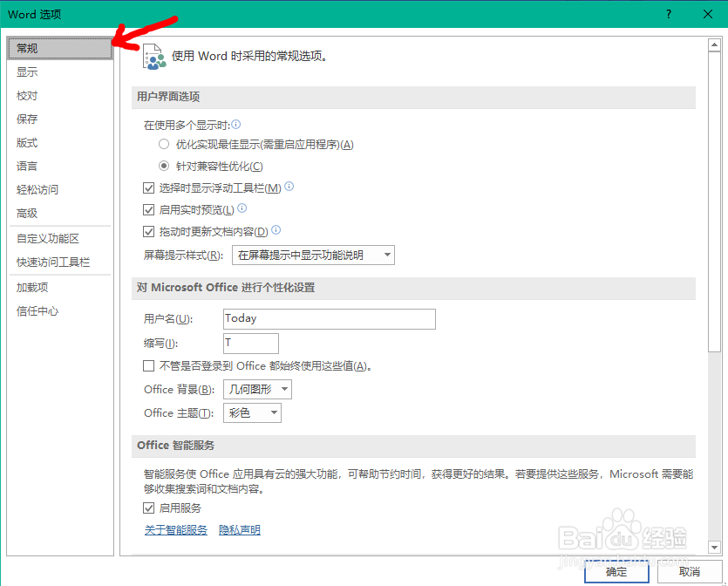The width and height of the screenshot is (728, 586).
Task: Open the 关于智能服务 link
Action: pos(176,530)
